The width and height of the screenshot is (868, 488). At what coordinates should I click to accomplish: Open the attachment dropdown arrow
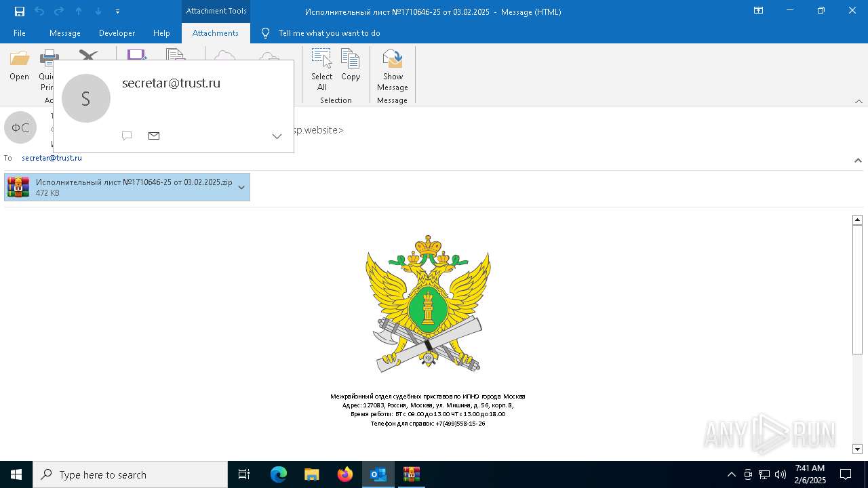pyautogui.click(x=241, y=187)
